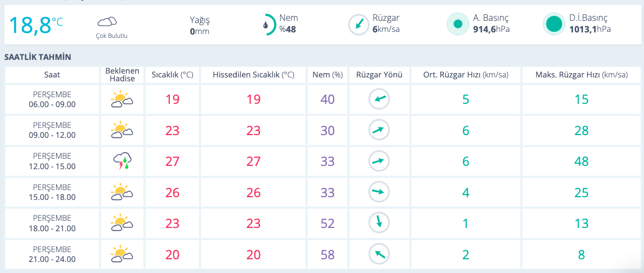Click the wind direction icon beside Rüzgar

coord(358,24)
